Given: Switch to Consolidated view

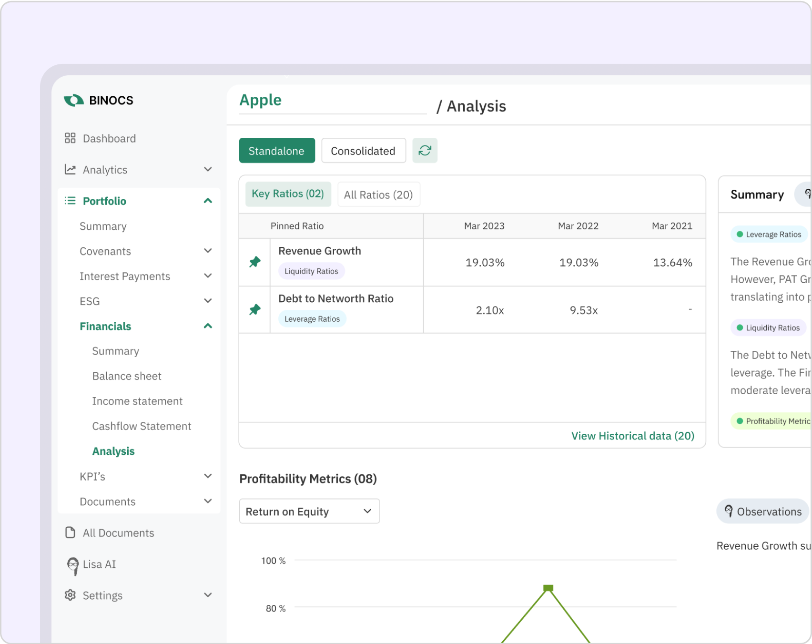Looking at the screenshot, I should 363,151.
